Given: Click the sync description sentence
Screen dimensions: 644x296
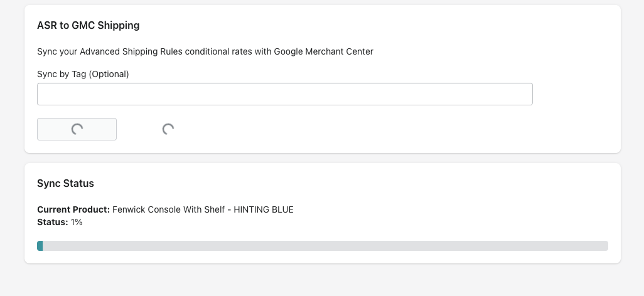Looking at the screenshot, I should click(205, 51).
